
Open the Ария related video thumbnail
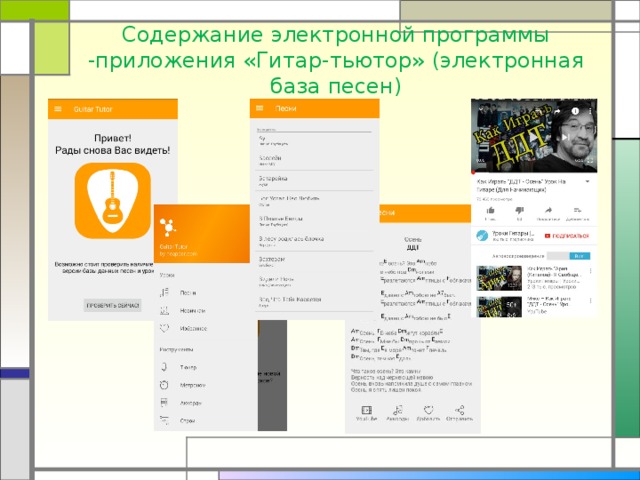click(x=499, y=278)
